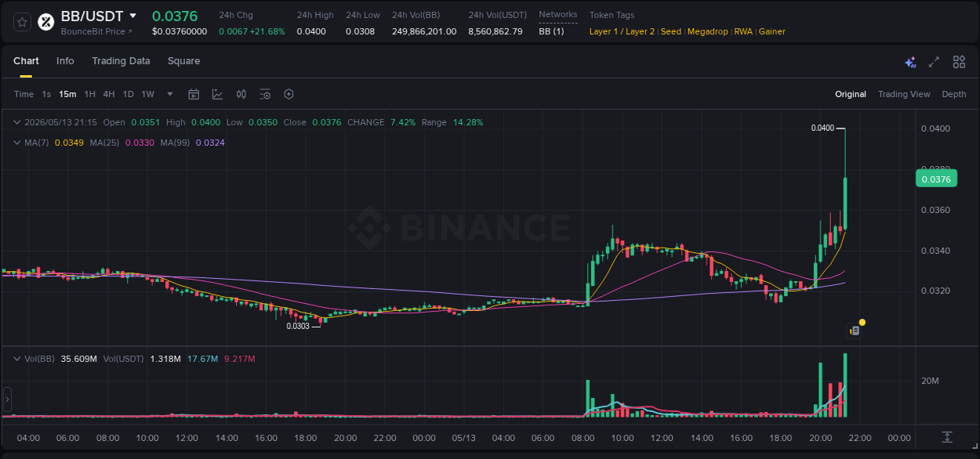
Task: Click the Gainer token tag
Action: pyautogui.click(x=772, y=31)
